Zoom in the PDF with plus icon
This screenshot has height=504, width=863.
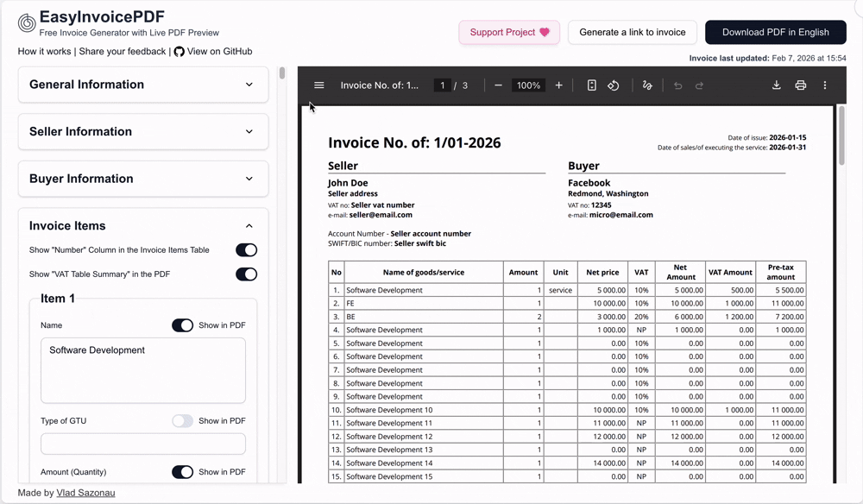click(558, 85)
